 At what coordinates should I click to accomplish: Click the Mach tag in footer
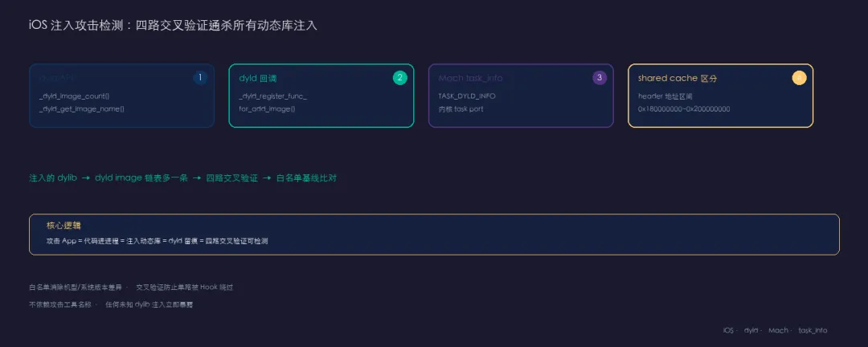coord(778,330)
